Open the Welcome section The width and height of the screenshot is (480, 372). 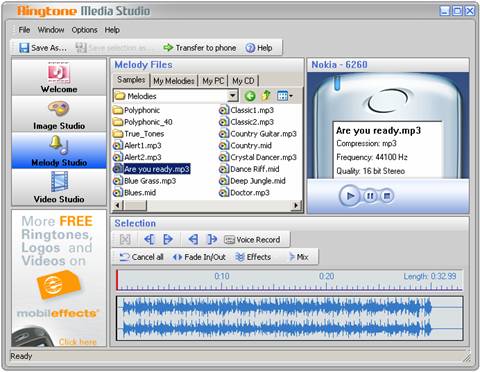(x=59, y=77)
